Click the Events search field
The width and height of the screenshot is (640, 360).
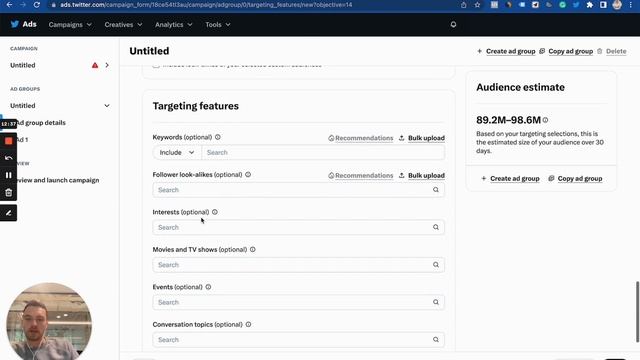coord(298,302)
